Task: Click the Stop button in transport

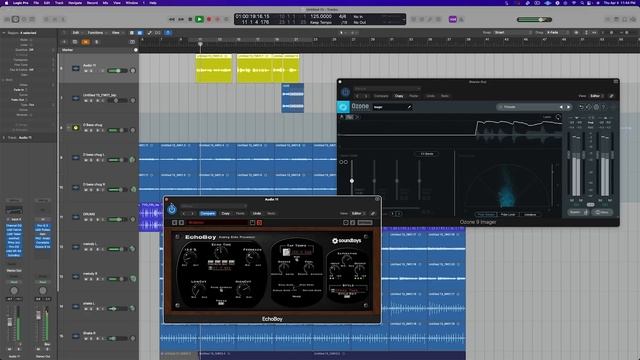Action: click(190, 19)
